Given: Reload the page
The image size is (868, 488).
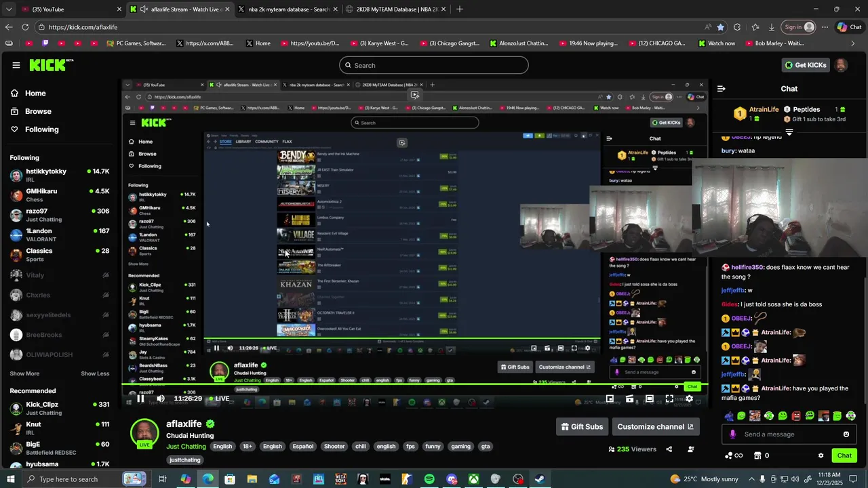Looking at the screenshot, I should tap(25, 27).
